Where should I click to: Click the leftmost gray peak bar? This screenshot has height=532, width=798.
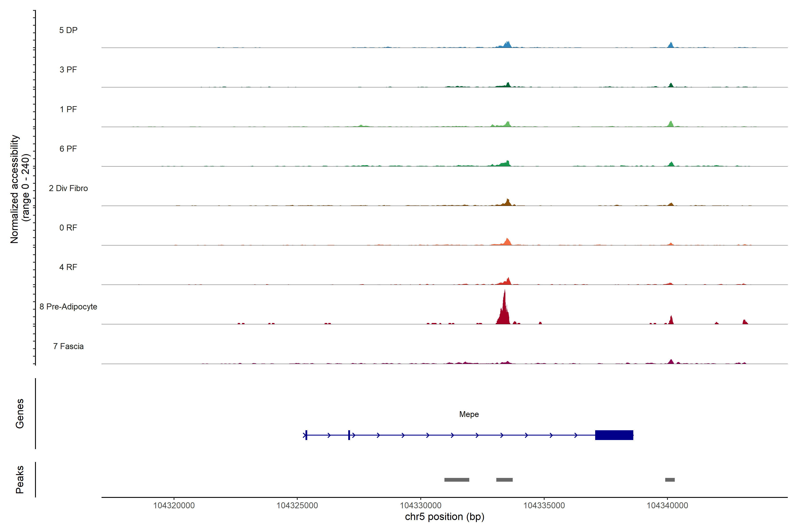coord(457,480)
